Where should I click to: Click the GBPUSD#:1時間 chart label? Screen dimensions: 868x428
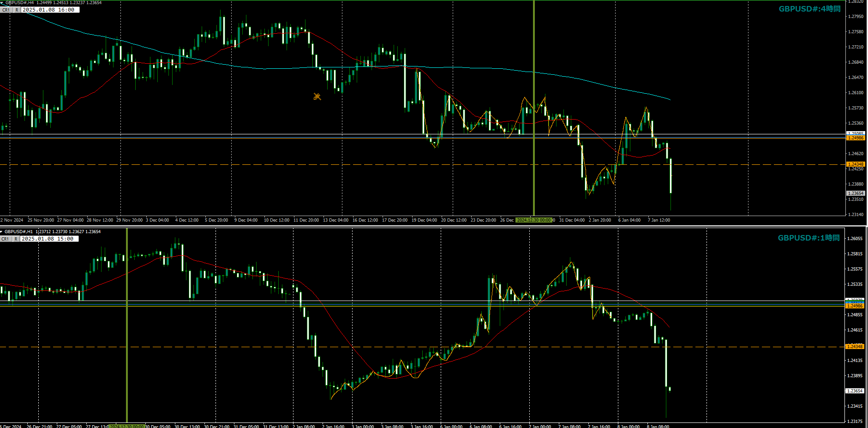808,238
